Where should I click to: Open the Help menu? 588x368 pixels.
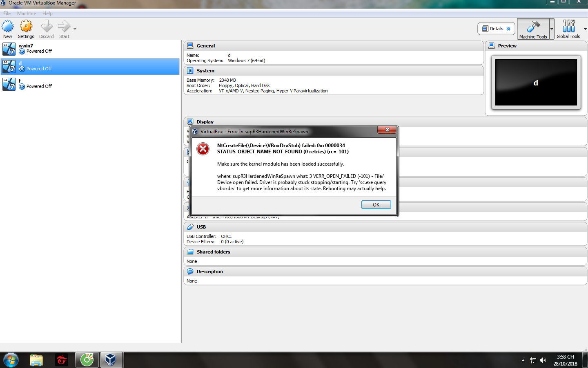[x=47, y=13]
